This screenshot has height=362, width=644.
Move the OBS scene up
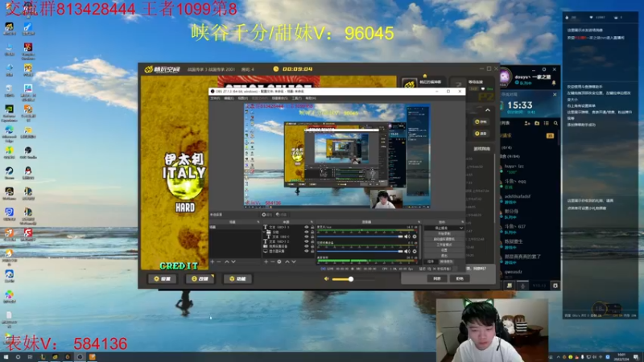coord(227,261)
